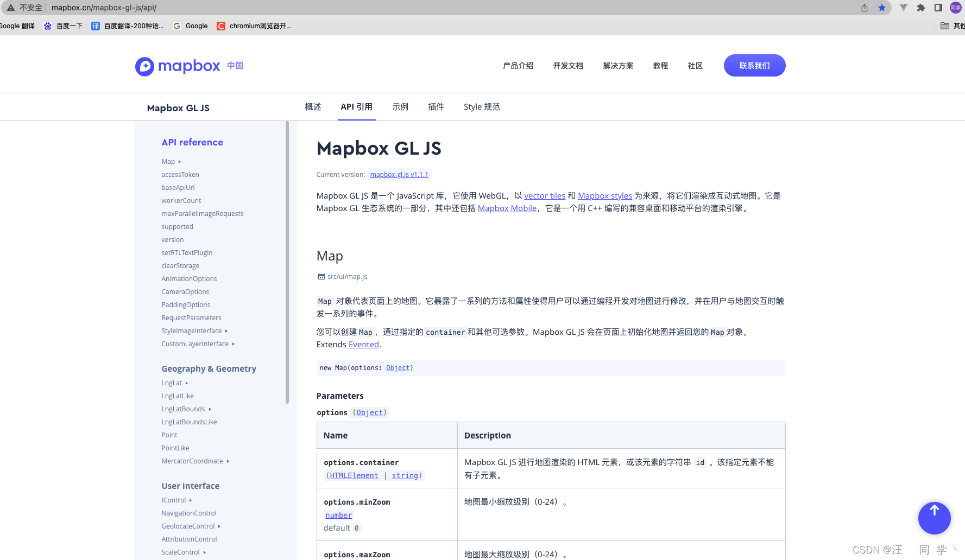Click the back-to-top arrow button
This screenshot has height=560, width=965.
(934, 518)
